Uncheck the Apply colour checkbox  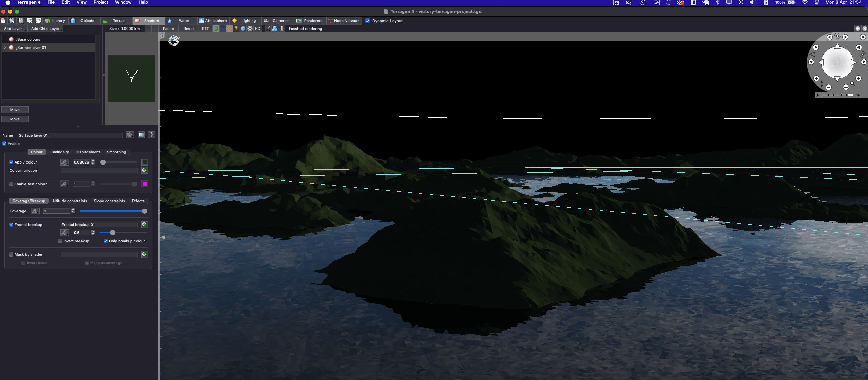coord(11,162)
